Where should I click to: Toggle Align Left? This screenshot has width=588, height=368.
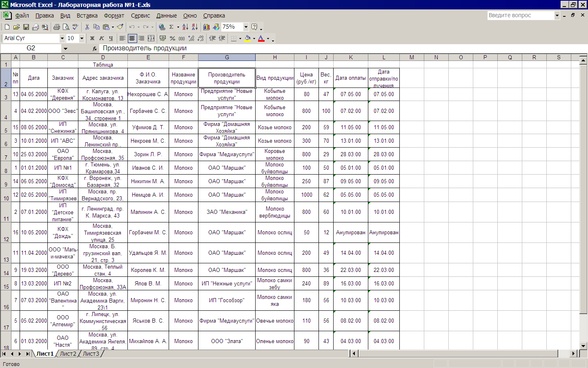tap(122, 38)
